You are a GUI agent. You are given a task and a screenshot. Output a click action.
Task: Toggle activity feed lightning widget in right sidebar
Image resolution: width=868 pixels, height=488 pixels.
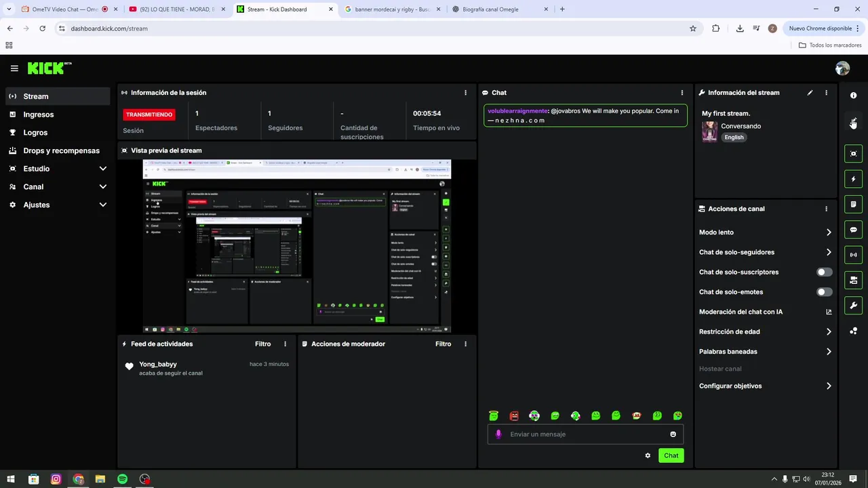[x=854, y=179]
